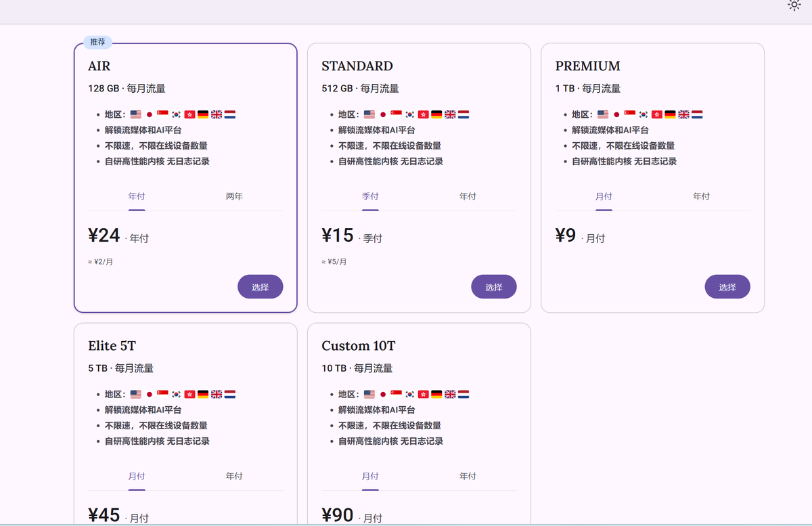Click 解锁流媒体和AI平台 in Elite 5T card
This screenshot has height=526, width=812.
pyautogui.click(x=143, y=410)
